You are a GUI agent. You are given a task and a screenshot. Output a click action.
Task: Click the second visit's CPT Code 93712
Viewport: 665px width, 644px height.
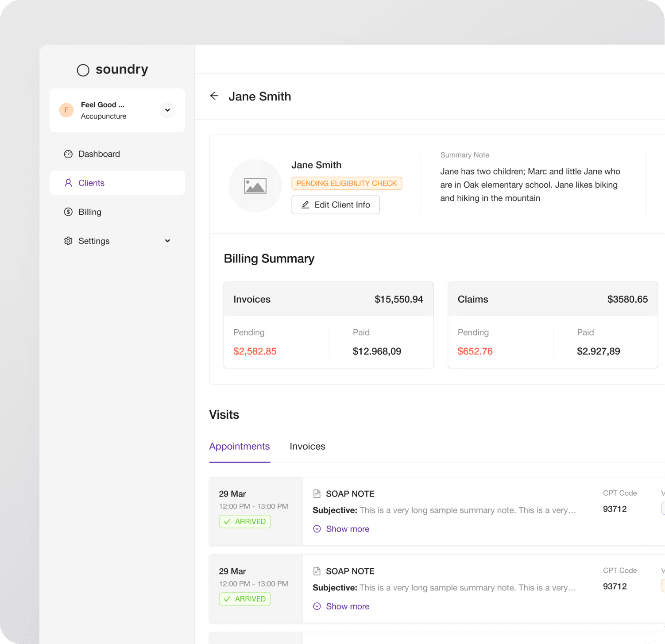[615, 586]
